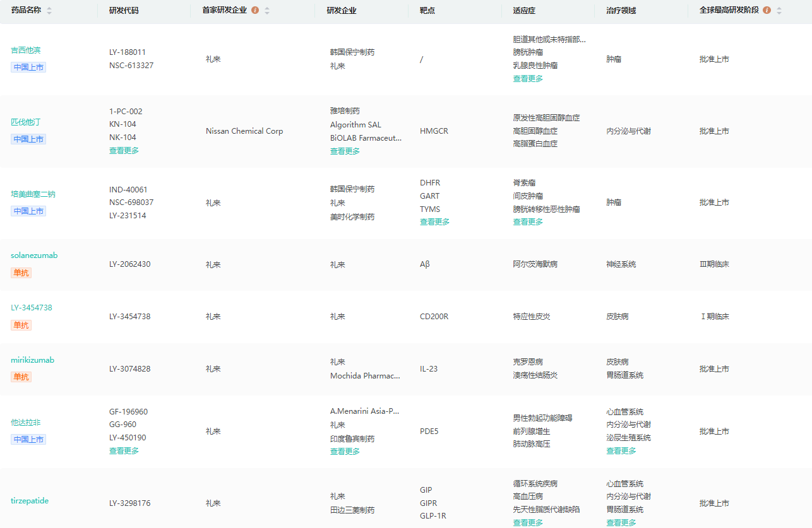
Task: Sort by 首家研发企业 column arrows
Action: coord(267,11)
